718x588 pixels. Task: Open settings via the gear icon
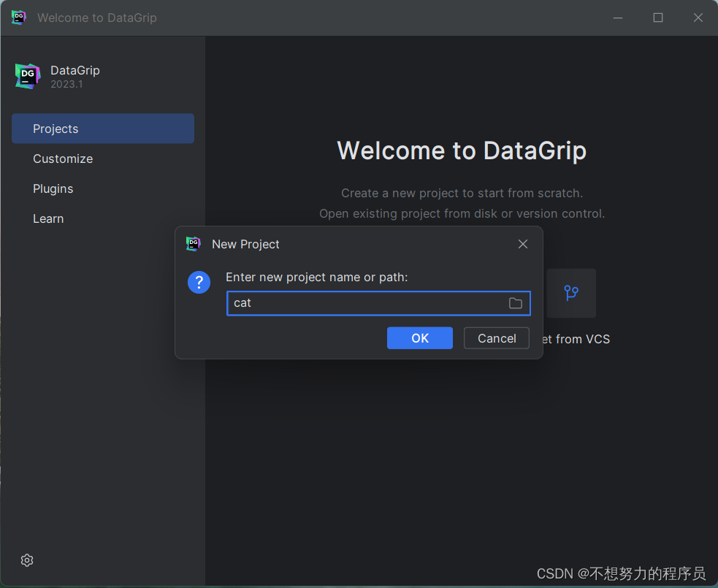click(27, 560)
